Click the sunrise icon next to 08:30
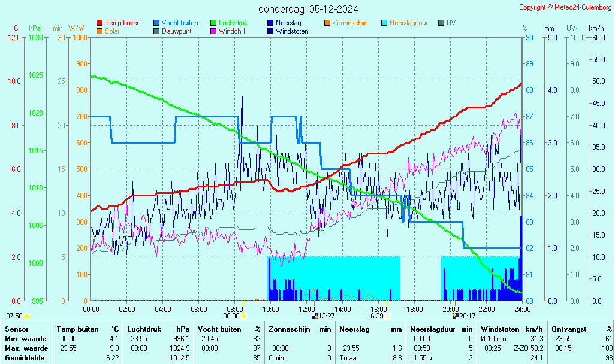Viewport: 615px width, 364px height. click(x=244, y=316)
